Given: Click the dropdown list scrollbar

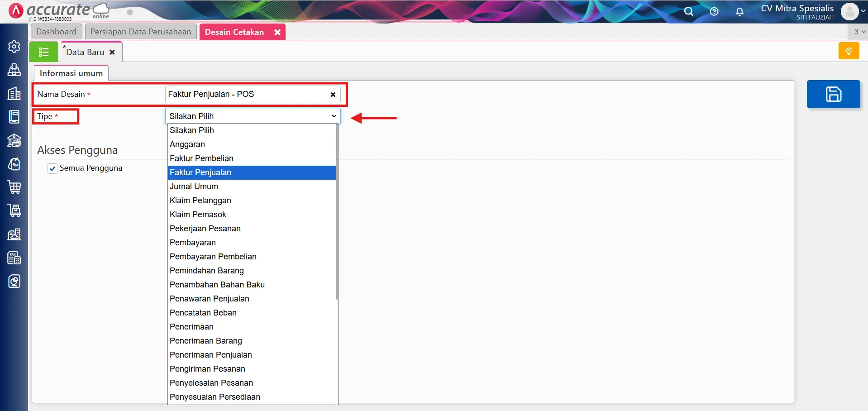Looking at the screenshot, I should [x=337, y=213].
